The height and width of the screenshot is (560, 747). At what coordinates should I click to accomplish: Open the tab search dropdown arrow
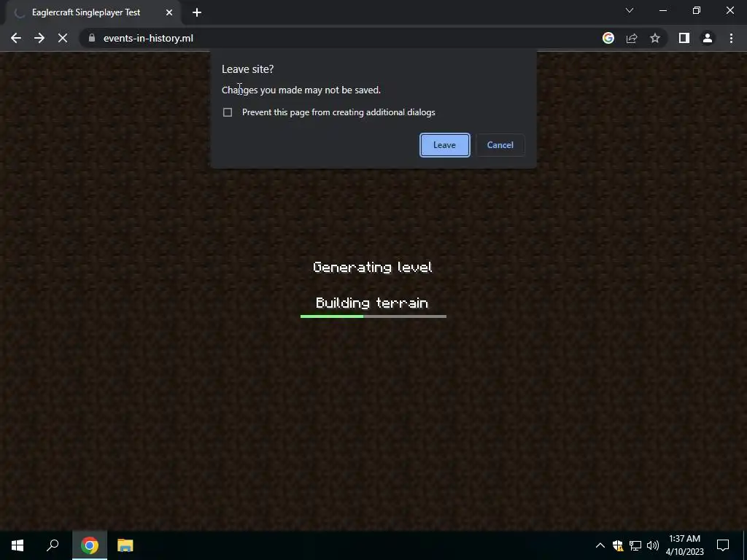[x=630, y=10]
